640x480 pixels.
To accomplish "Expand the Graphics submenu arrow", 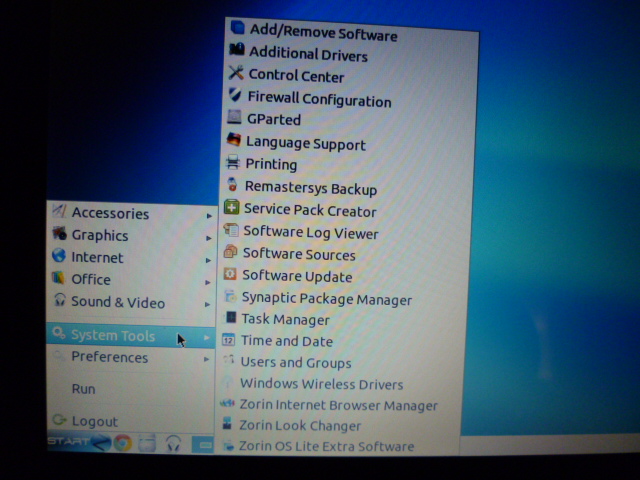I will [x=209, y=238].
